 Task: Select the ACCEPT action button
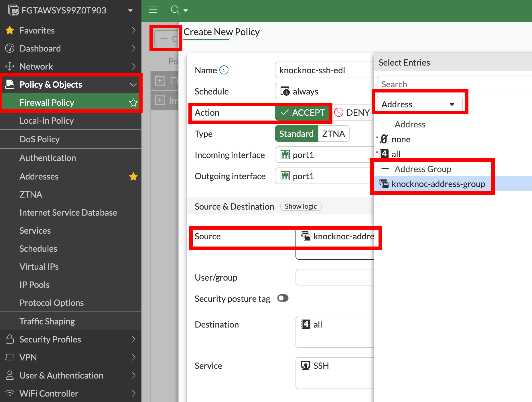tap(303, 113)
